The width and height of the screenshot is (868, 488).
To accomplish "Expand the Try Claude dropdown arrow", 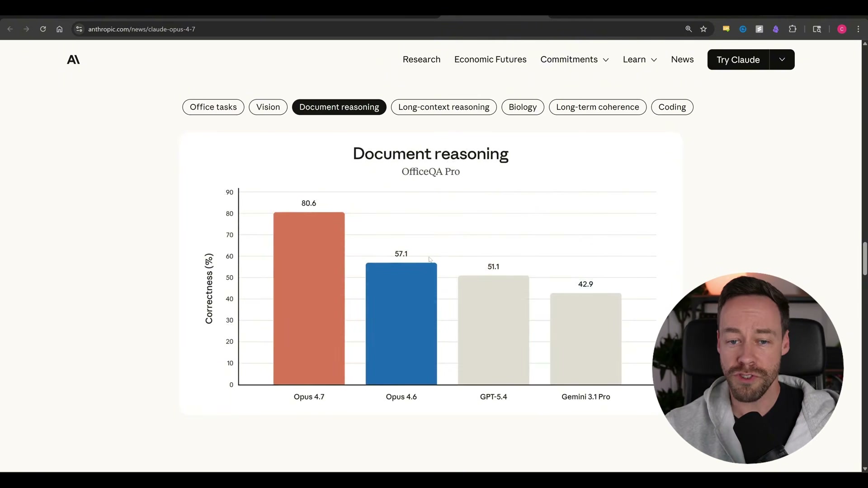I will (782, 59).
